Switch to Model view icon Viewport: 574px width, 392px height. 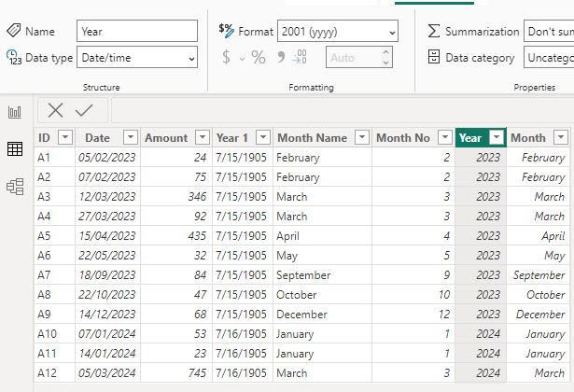tap(15, 187)
